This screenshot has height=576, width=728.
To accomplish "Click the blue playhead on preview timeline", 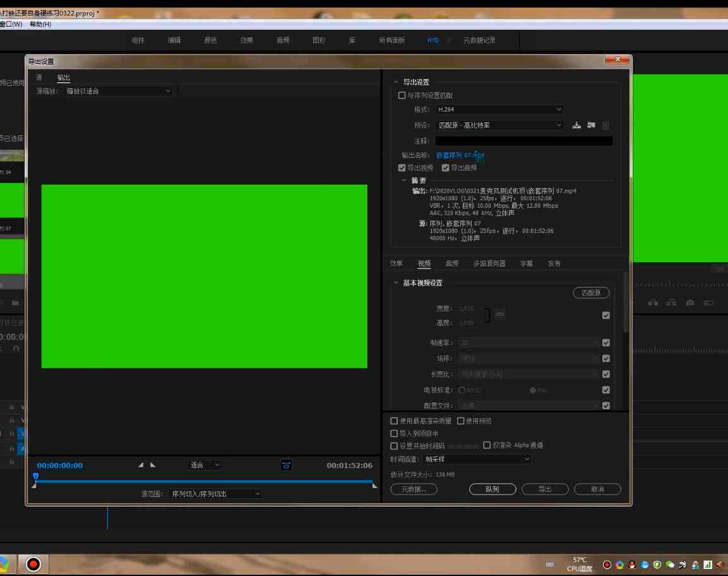I will [36, 476].
